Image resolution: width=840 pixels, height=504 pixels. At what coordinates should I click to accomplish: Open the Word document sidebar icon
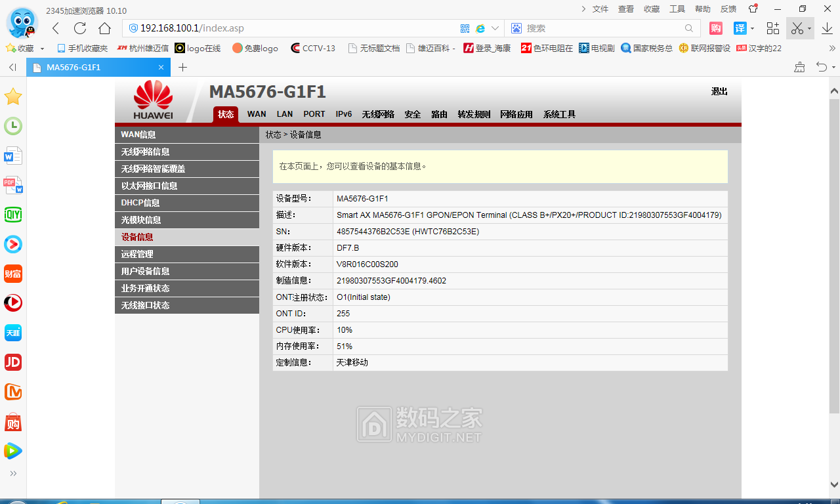pyautogui.click(x=13, y=156)
